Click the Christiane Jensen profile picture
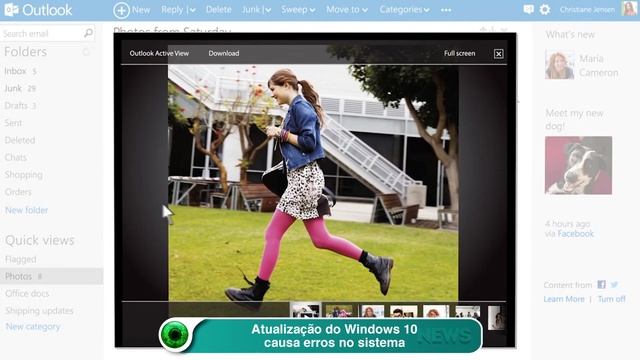640x360 pixels. [x=629, y=8]
